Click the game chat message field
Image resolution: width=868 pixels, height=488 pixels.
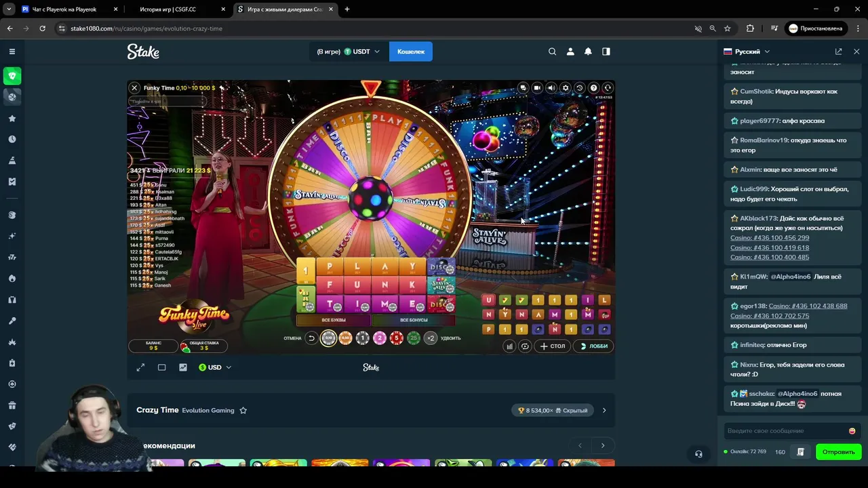click(x=167, y=101)
